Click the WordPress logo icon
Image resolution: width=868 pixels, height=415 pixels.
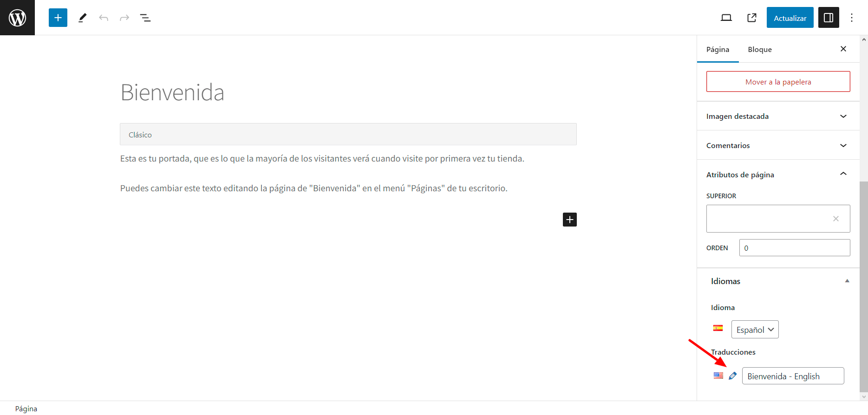17,18
